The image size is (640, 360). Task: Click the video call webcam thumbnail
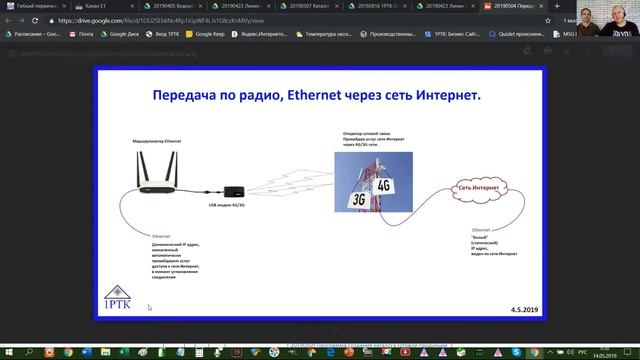tap(608, 18)
